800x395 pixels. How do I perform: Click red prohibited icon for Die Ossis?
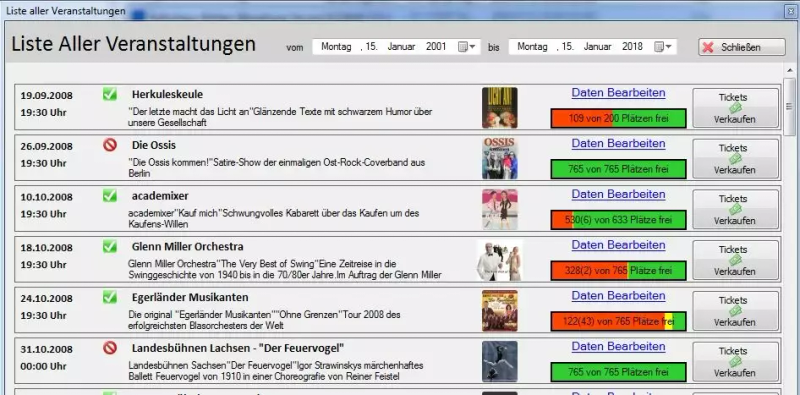tap(110, 145)
